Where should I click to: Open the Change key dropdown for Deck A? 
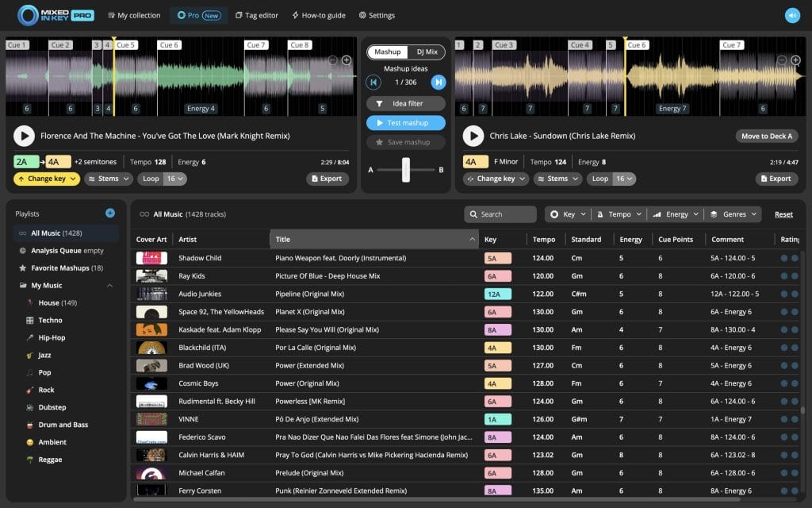pos(46,179)
